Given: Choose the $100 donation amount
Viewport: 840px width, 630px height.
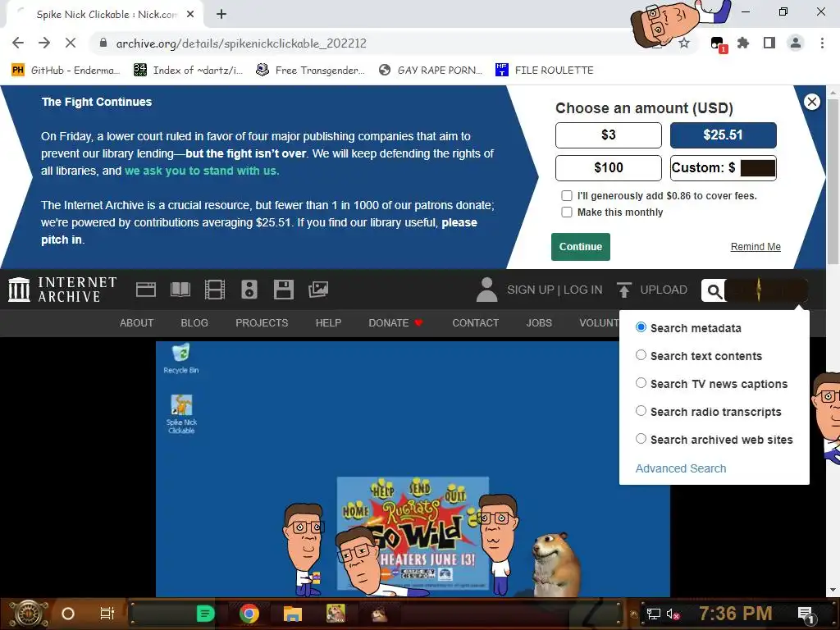Looking at the screenshot, I should [609, 168].
